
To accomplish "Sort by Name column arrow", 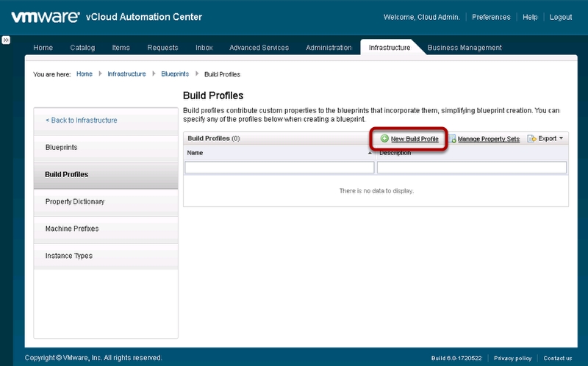I will [x=370, y=153].
